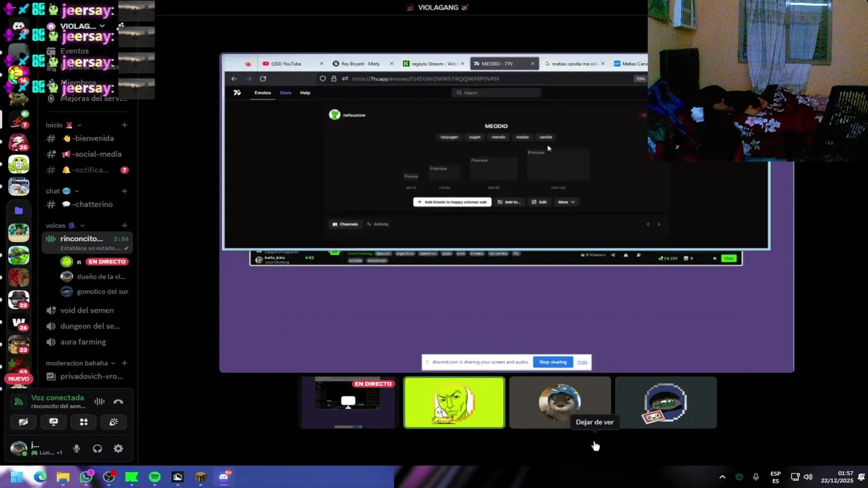The height and width of the screenshot is (488, 868).
Task: Select the EN DIRECTO stream thumbnail tile
Action: [348, 403]
